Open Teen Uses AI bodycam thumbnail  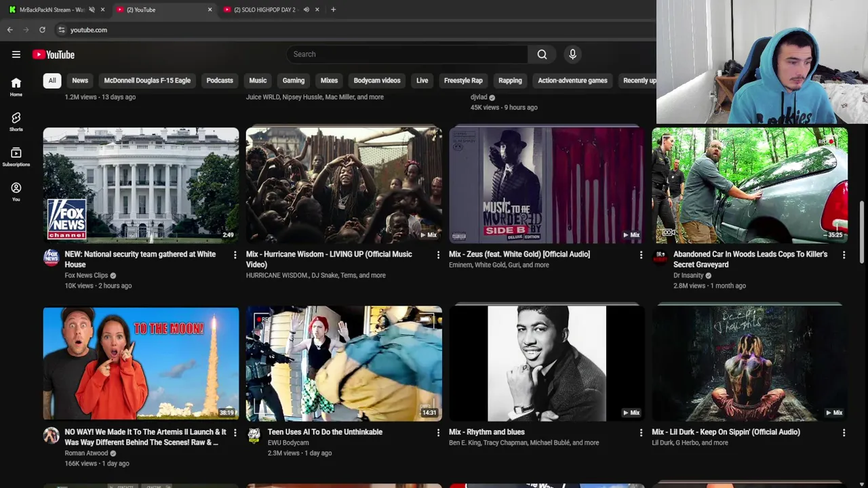(344, 363)
